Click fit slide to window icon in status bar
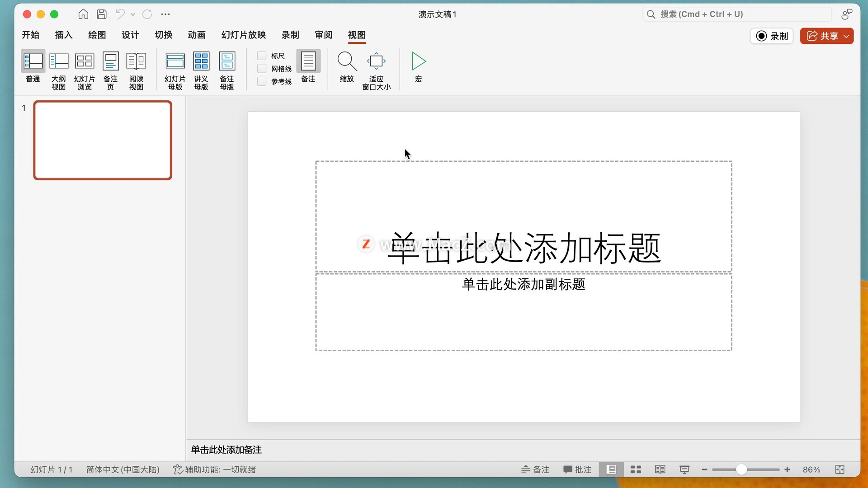 (x=840, y=470)
